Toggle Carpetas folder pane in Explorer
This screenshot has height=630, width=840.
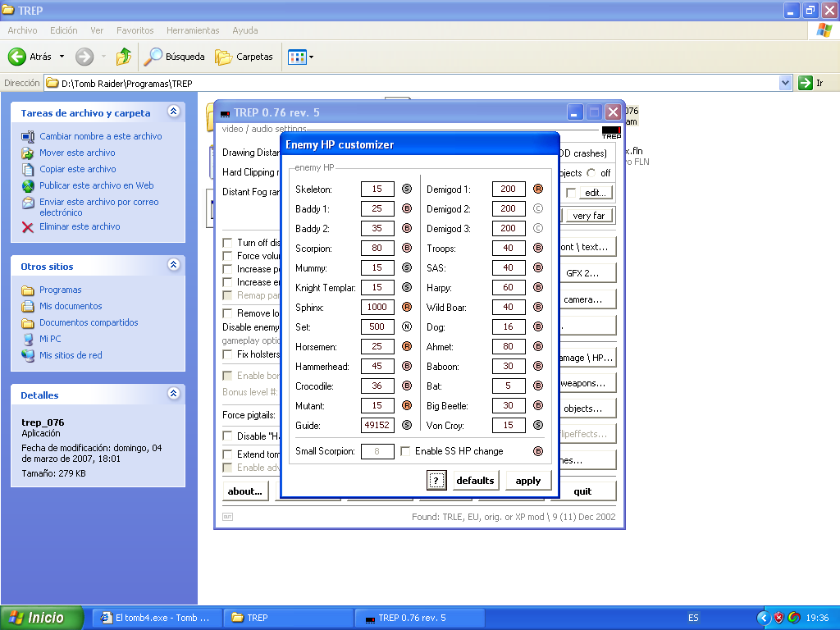coord(244,57)
